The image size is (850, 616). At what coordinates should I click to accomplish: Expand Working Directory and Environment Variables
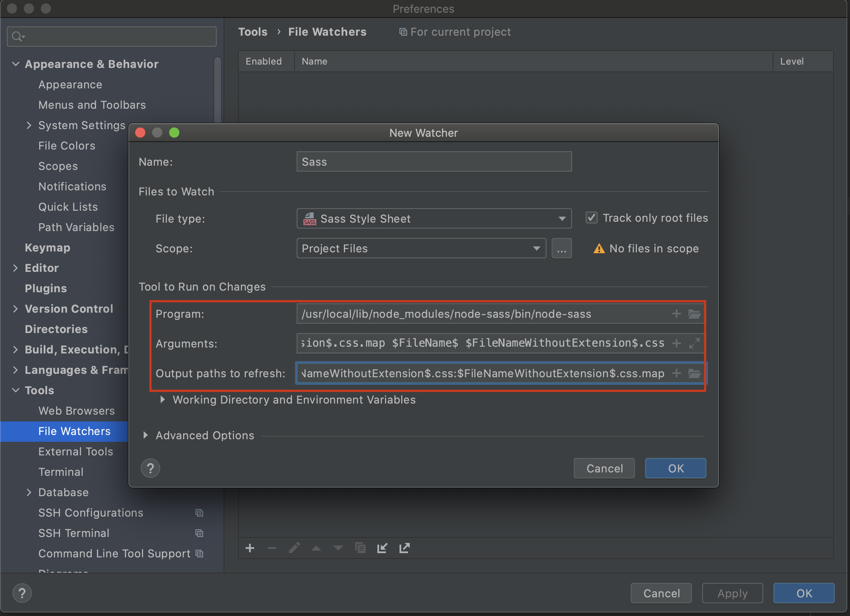pos(163,400)
